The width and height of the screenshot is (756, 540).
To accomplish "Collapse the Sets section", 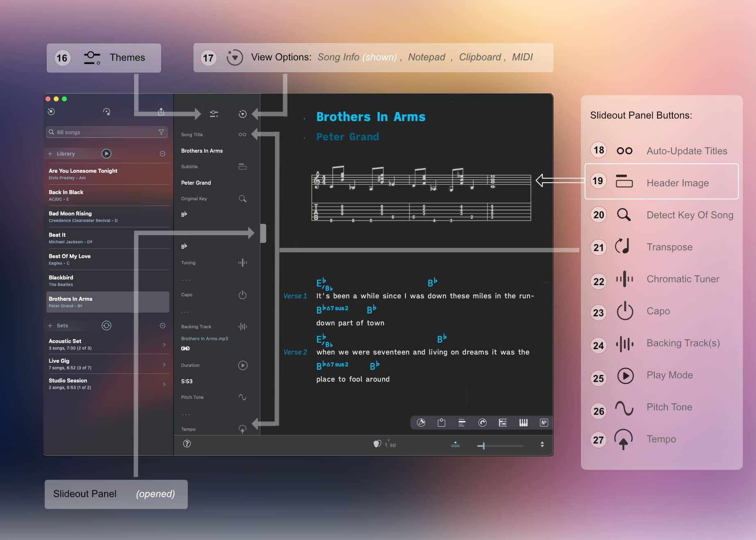I will pyautogui.click(x=162, y=325).
